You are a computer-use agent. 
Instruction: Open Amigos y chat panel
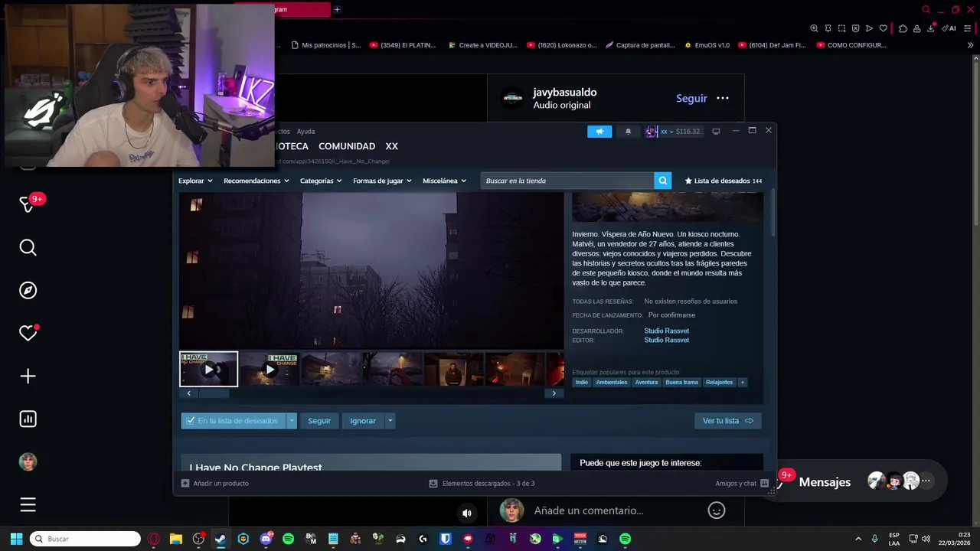point(742,484)
